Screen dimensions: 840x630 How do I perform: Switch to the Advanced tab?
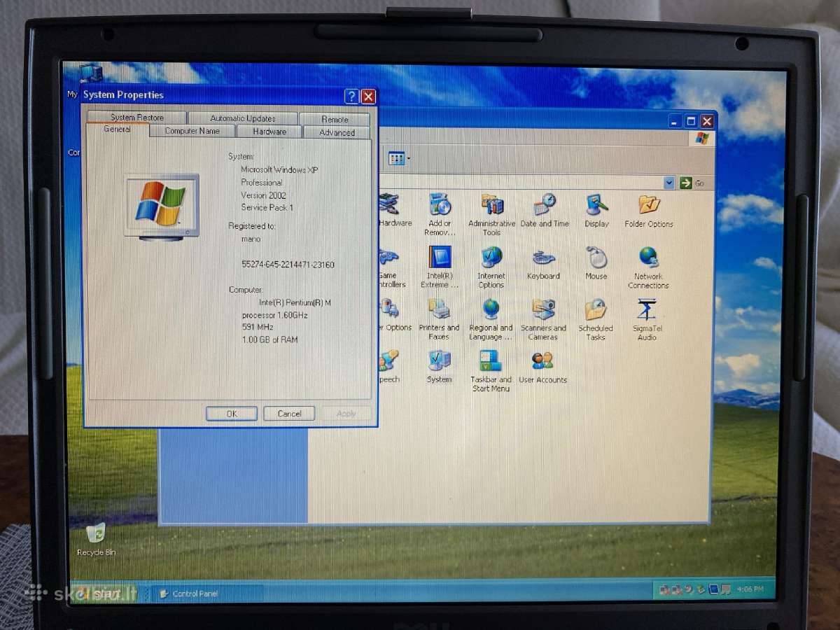[337, 132]
